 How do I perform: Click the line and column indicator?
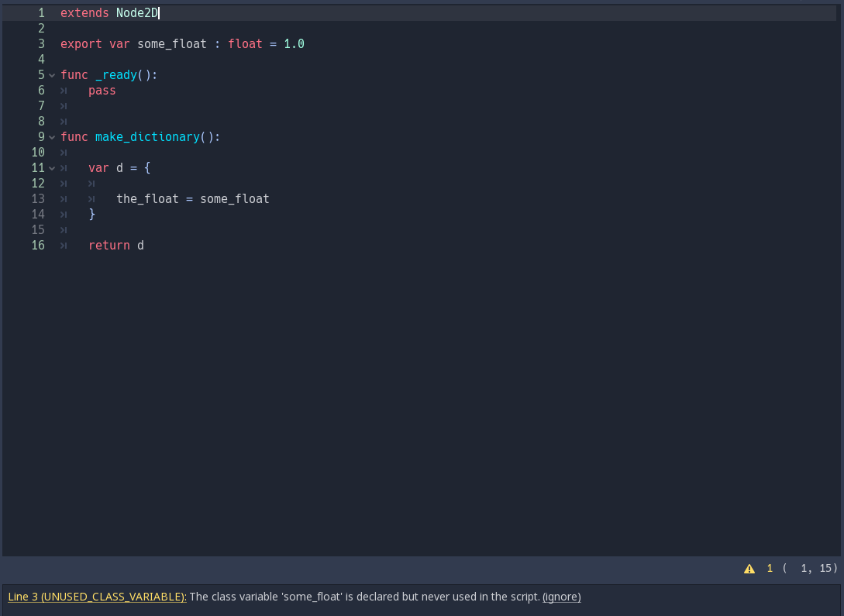point(806,568)
